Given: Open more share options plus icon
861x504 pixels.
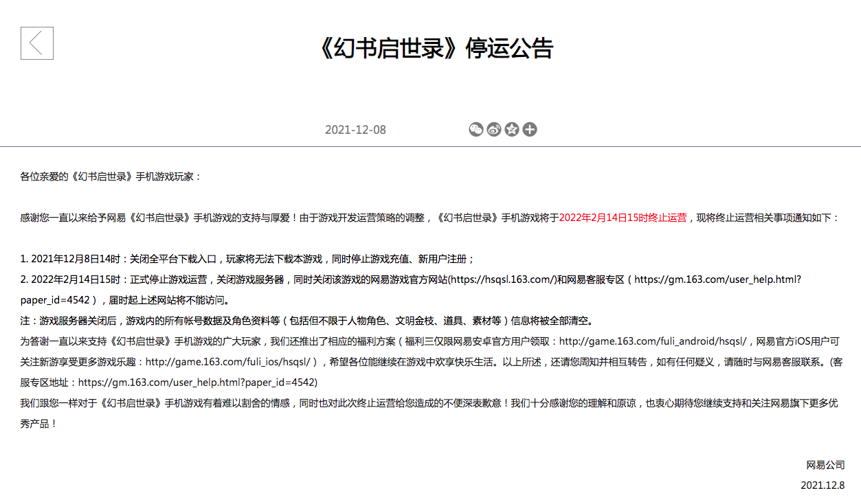Looking at the screenshot, I should [x=530, y=129].
